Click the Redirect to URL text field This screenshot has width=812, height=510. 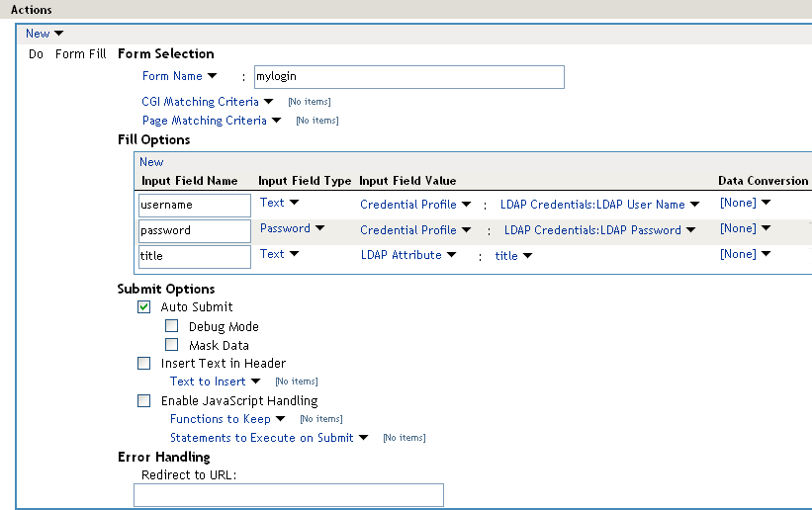[289, 495]
